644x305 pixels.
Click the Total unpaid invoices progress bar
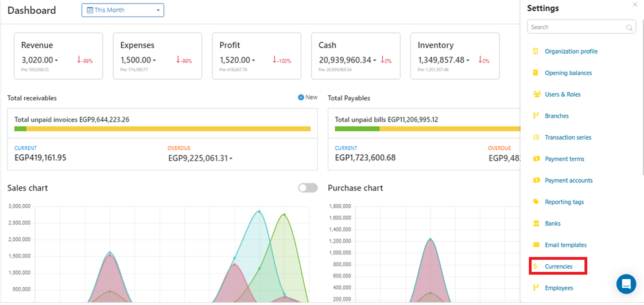(162, 129)
